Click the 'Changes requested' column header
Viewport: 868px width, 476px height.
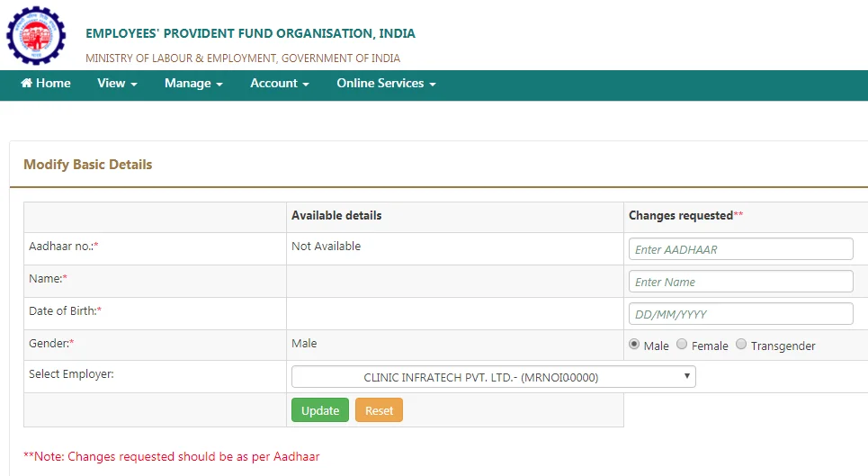coord(686,215)
